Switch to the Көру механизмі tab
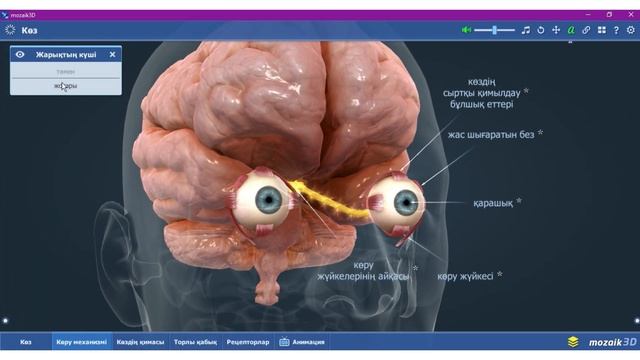The height and width of the screenshot is (360, 640). tap(81, 342)
